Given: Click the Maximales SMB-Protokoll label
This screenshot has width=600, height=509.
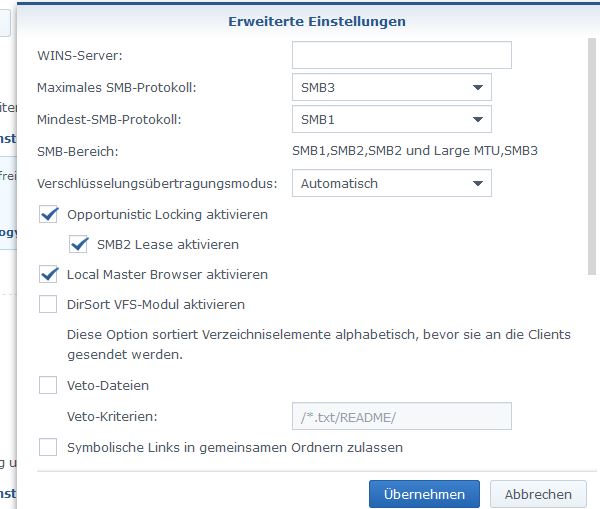Looking at the screenshot, I should click(116, 88).
